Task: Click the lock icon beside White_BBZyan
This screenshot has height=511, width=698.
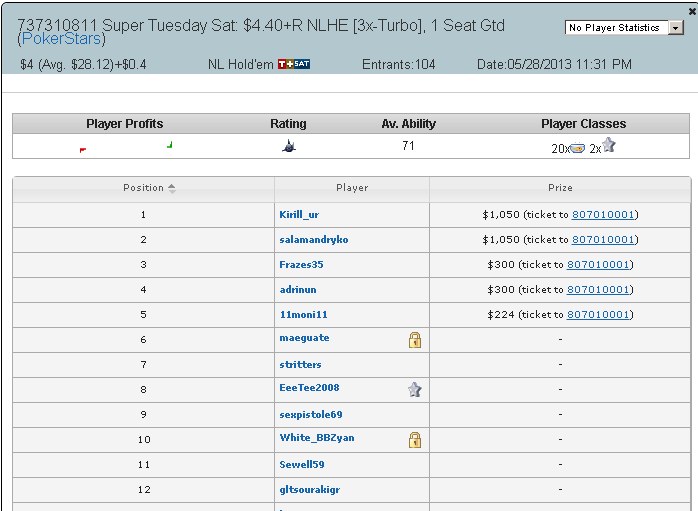Action: (414, 439)
